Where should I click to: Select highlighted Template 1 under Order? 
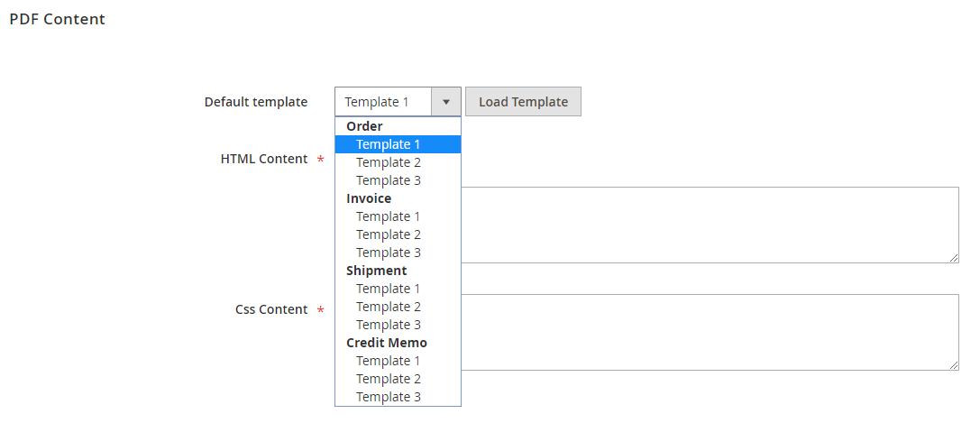pos(398,144)
